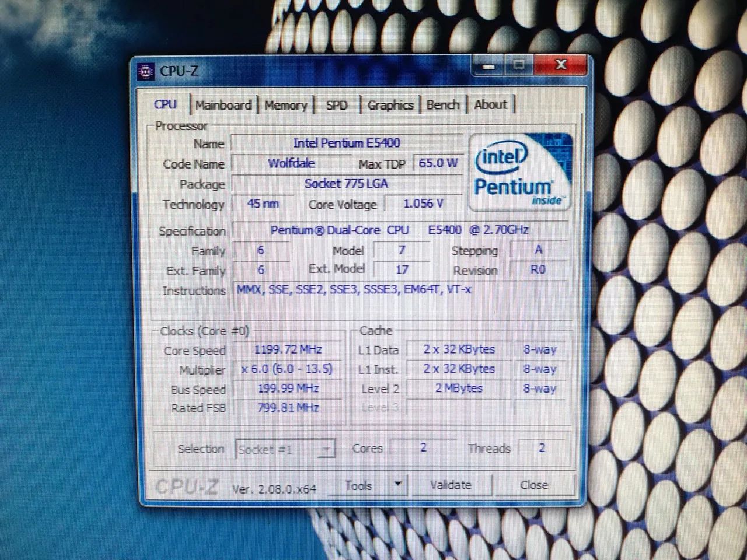Image resolution: width=747 pixels, height=560 pixels.
Task: Click the Stepping value A
Action: [538, 250]
